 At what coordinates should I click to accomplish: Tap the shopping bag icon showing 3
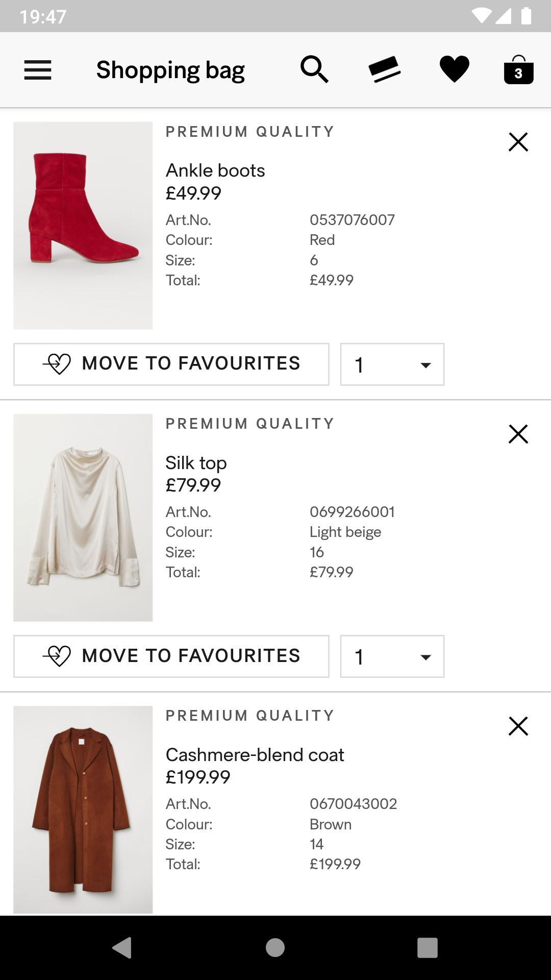pos(518,70)
